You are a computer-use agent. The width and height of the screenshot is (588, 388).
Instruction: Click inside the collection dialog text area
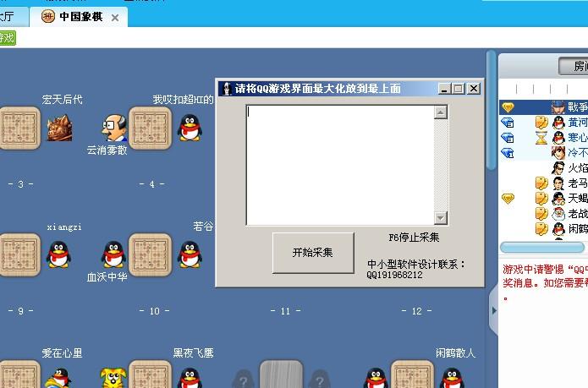point(340,165)
